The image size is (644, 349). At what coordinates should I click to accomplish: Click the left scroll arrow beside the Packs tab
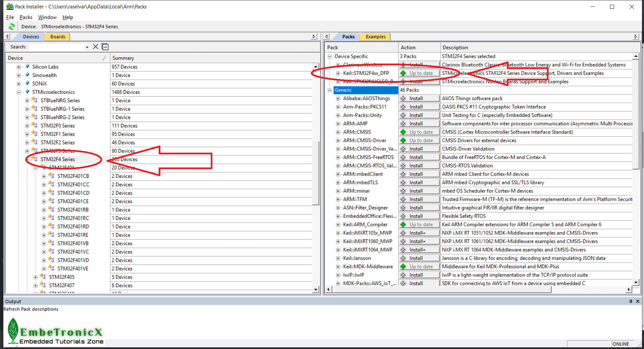(x=327, y=36)
